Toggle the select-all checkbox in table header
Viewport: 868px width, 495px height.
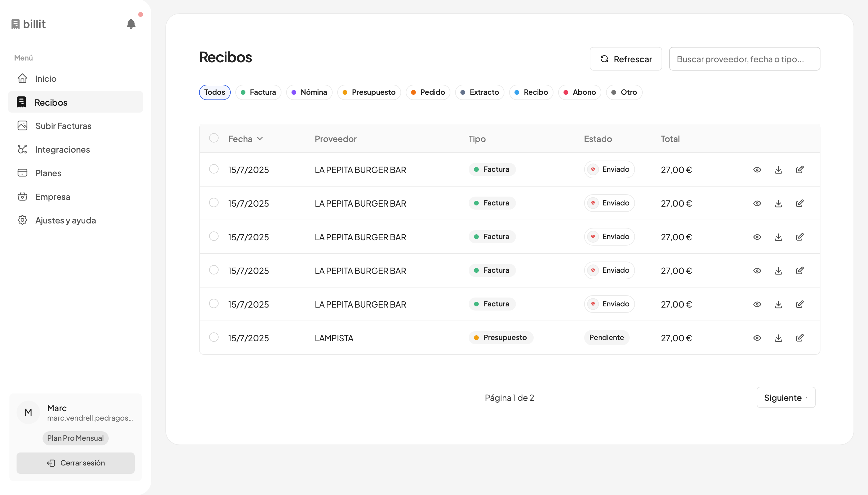pyautogui.click(x=214, y=138)
